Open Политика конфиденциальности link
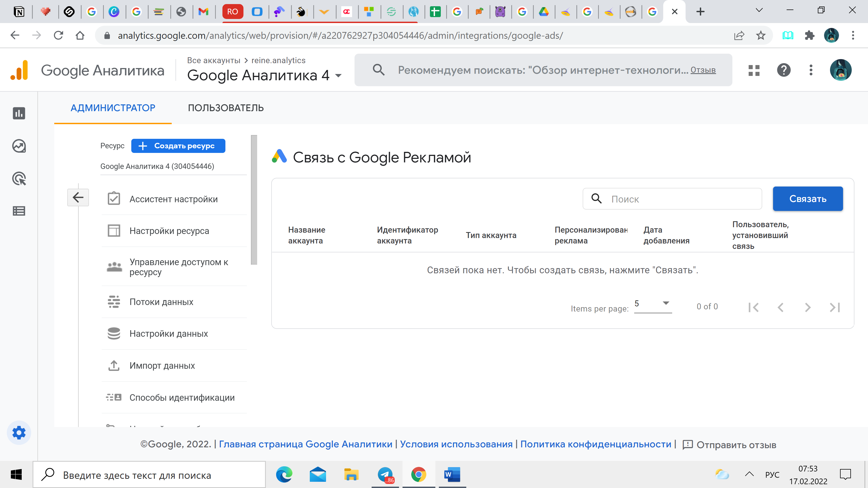Viewport: 868px width, 488px height. tap(596, 444)
